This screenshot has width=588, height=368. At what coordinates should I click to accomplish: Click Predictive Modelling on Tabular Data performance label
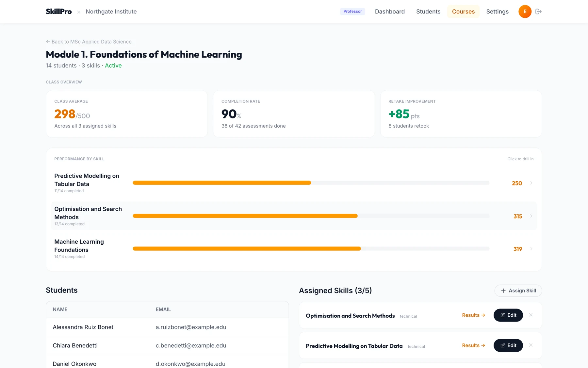(x=87, y=180)
